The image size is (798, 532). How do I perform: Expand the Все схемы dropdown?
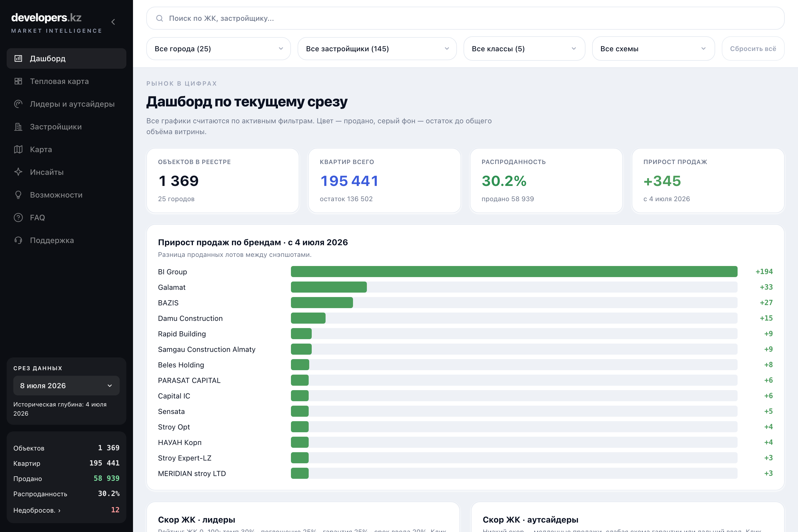pos(653,48)
